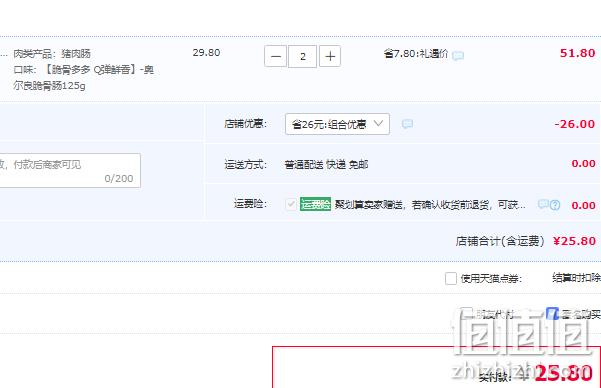Click the buyer message text box

click(70, 171)
